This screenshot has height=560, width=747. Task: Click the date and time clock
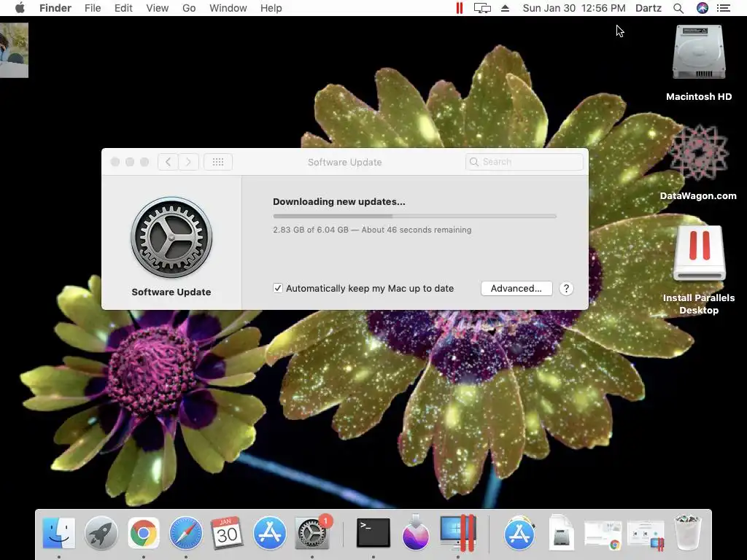pyautogui.click(x=574, y=8)
